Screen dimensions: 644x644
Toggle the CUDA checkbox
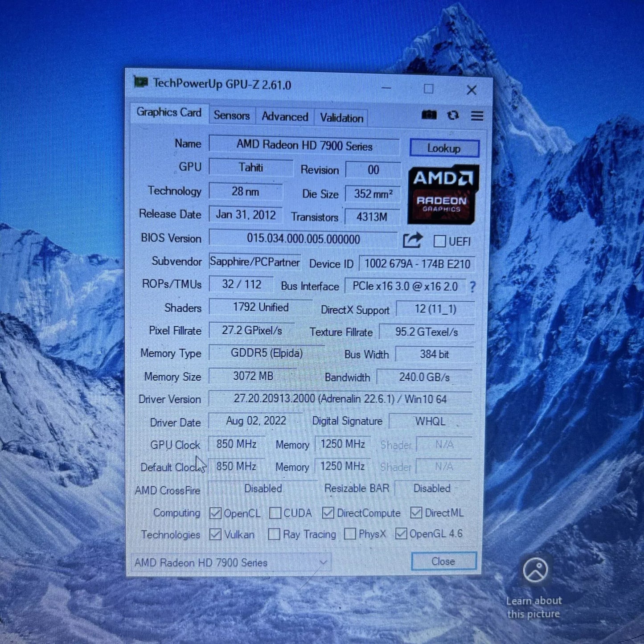pyautogui.click(x=275, y=513)
